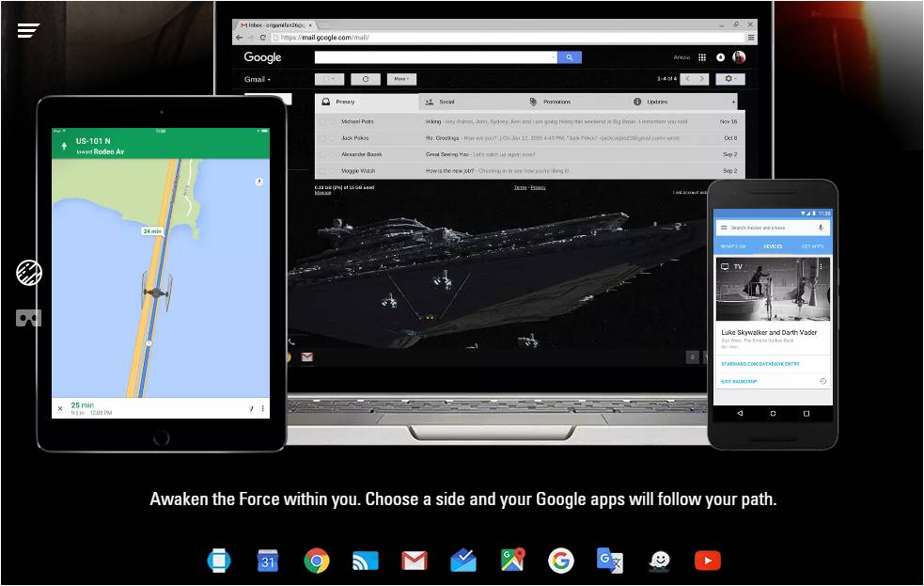The height and width of the screenshot is (586, 924).
Task: Select the Google Translate icon
Action: pyautogui.click(x=610, y=561)
